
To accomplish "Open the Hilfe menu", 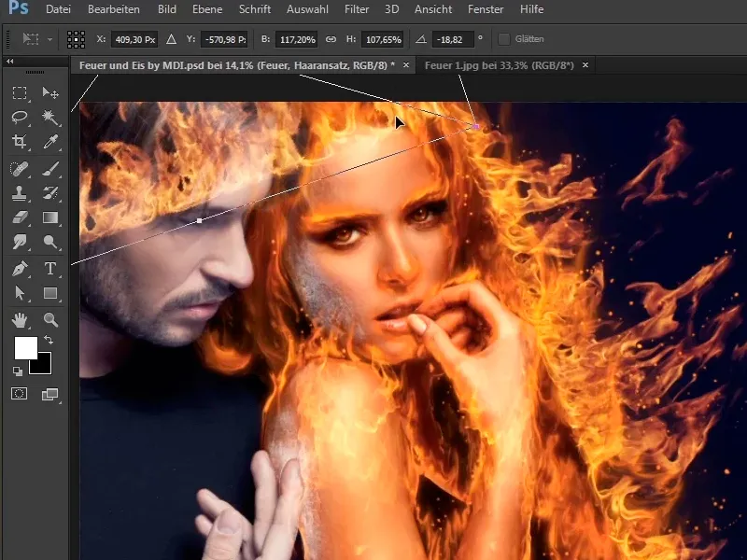I will pyautogui.click(x=531, y=9).
